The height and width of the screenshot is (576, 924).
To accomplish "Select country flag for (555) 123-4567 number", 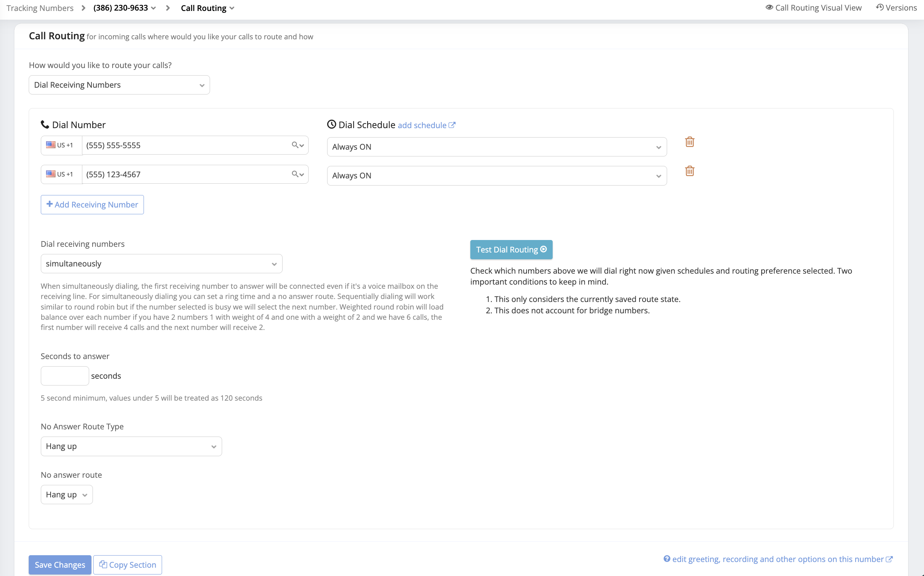I will pyautogui.click(x=61, y=174).
